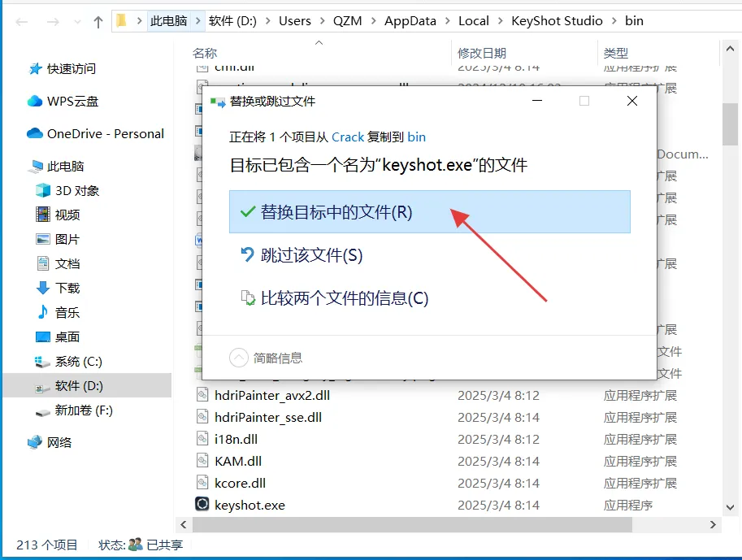This screenshot has height=560, width=742.
Task: Sort by 名称 column header
Action: click(x=205, y=53)
